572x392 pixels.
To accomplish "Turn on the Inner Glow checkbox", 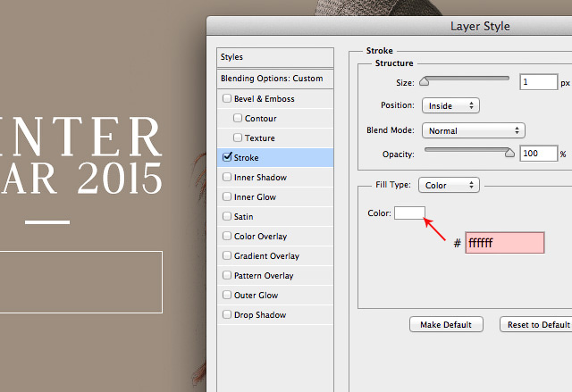I will (227, 197).
